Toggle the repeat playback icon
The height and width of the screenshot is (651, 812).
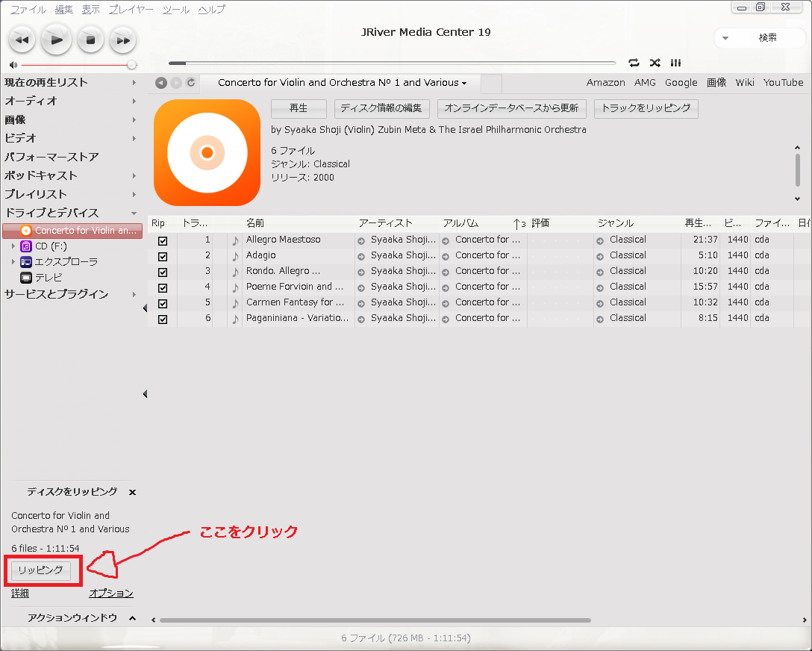point(634,63)
